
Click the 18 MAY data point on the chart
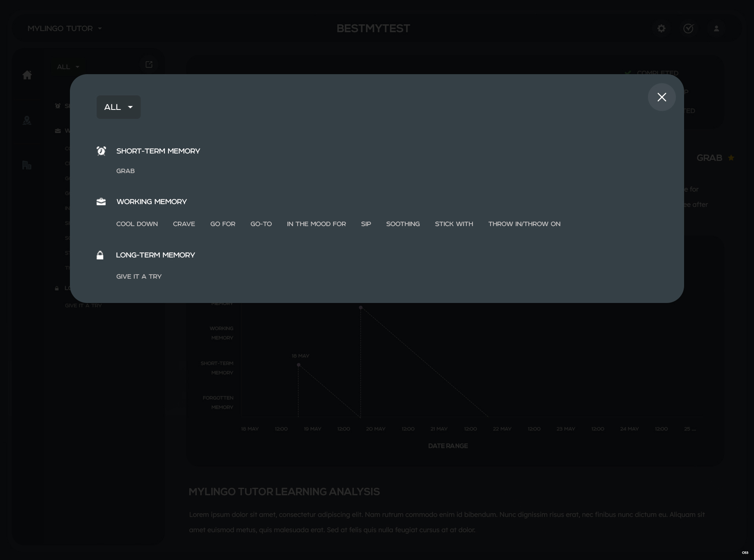click(298, 365)
